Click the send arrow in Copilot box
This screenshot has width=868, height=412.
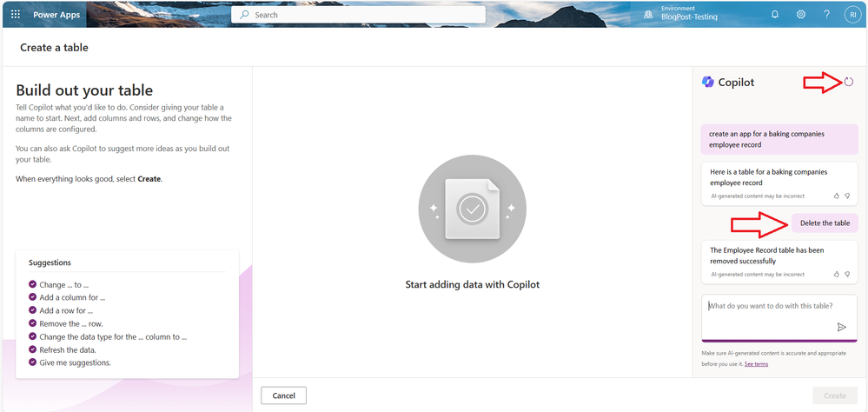pyautogui.click(x=841, y=327)
